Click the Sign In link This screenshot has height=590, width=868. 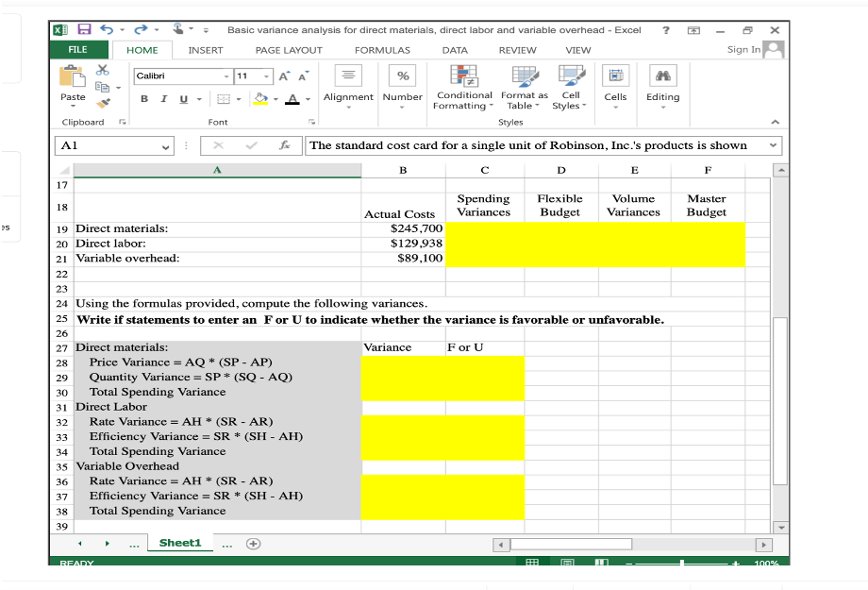coord(743,50)
